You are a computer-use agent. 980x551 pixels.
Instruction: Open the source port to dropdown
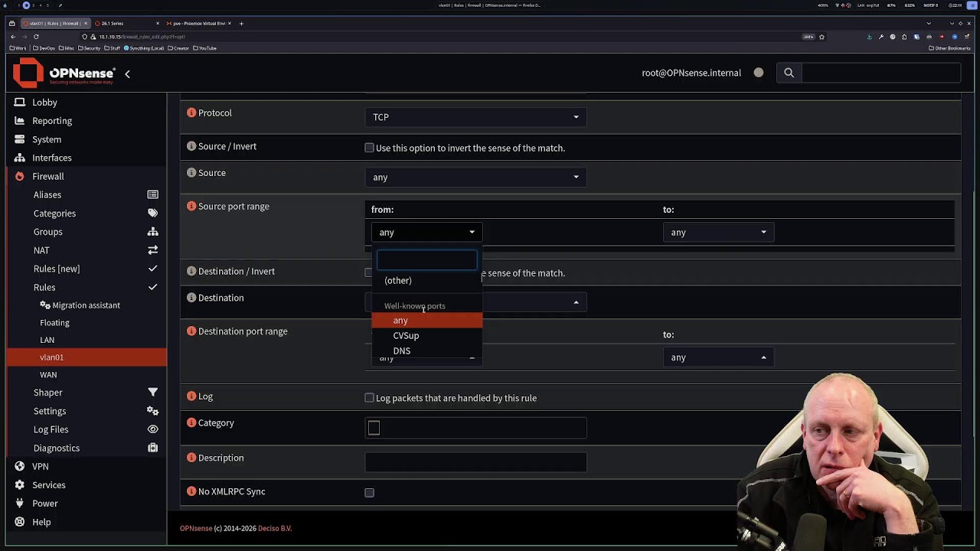pos(719,232)
